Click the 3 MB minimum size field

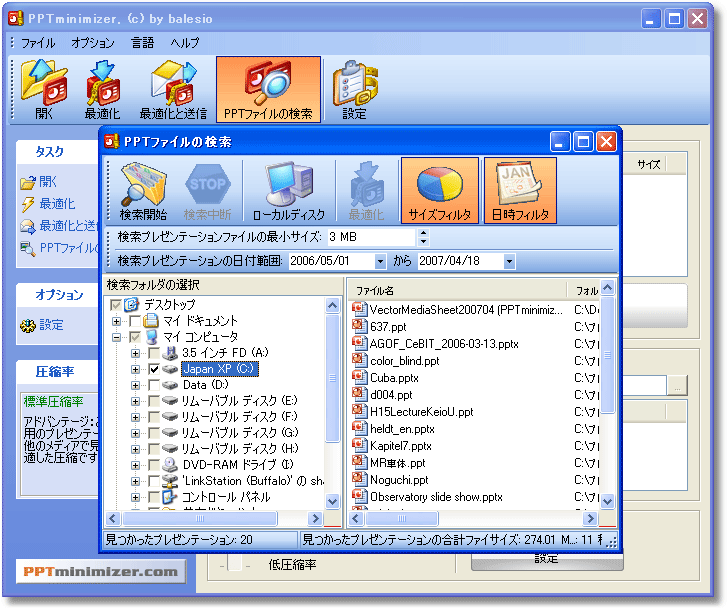(371, 237)
